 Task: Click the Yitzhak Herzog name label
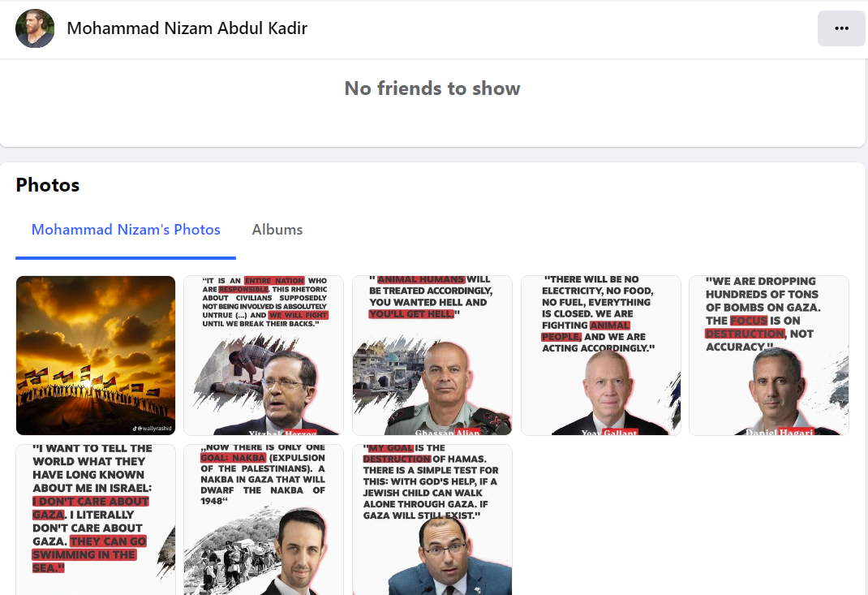point(282,433)
